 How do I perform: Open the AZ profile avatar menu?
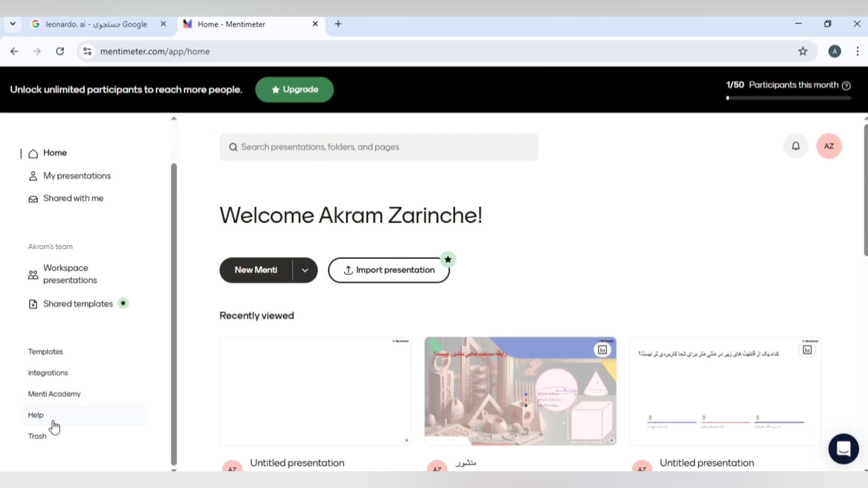[829, 146]
